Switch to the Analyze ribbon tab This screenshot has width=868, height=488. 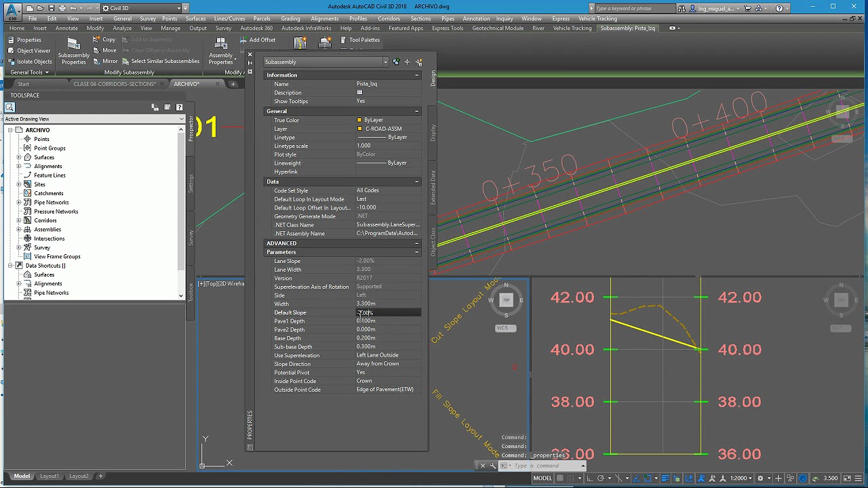point(122,28)
